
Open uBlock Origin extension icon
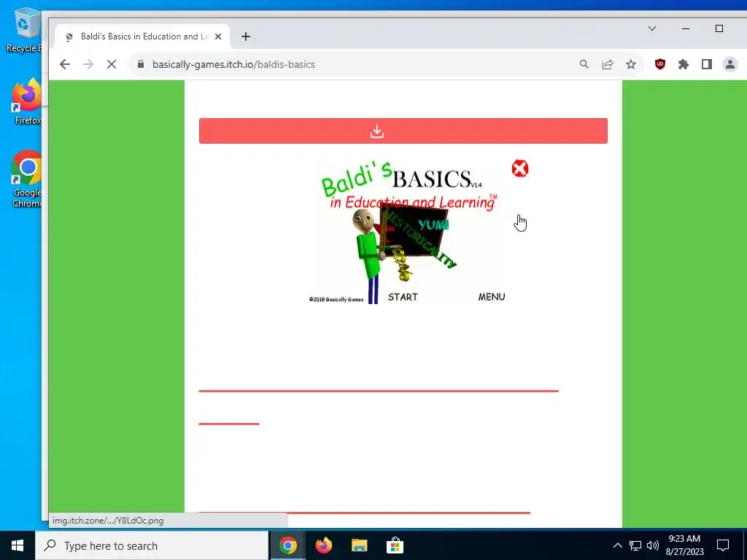click(659, 64)
